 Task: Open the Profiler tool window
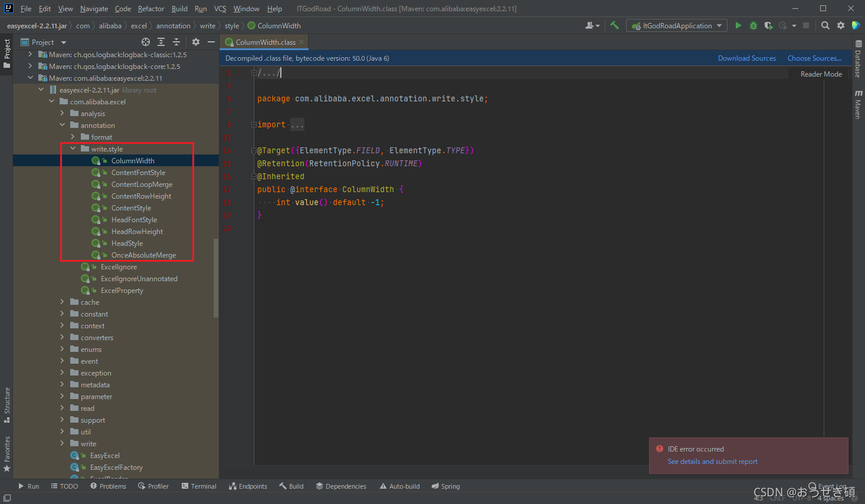153,486
